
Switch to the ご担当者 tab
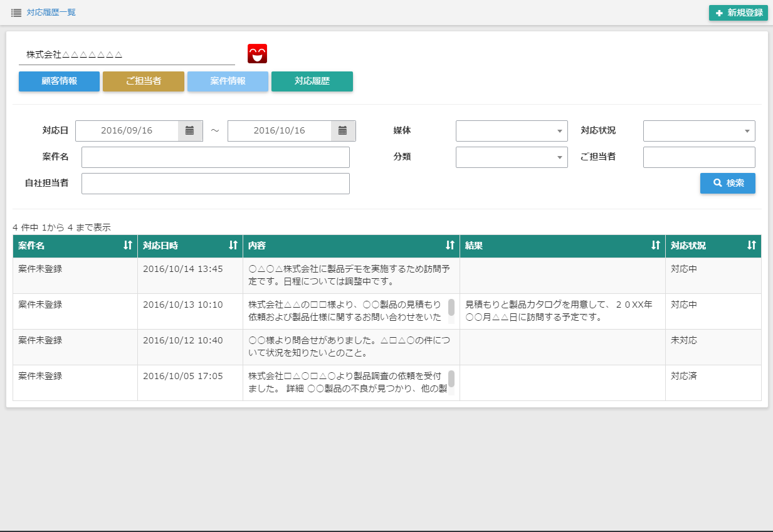tap(144, 81)
